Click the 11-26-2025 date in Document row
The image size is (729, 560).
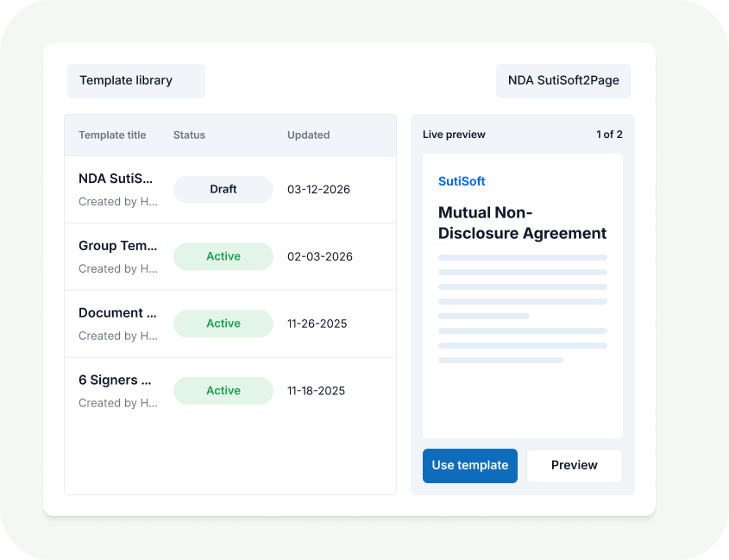317,324
